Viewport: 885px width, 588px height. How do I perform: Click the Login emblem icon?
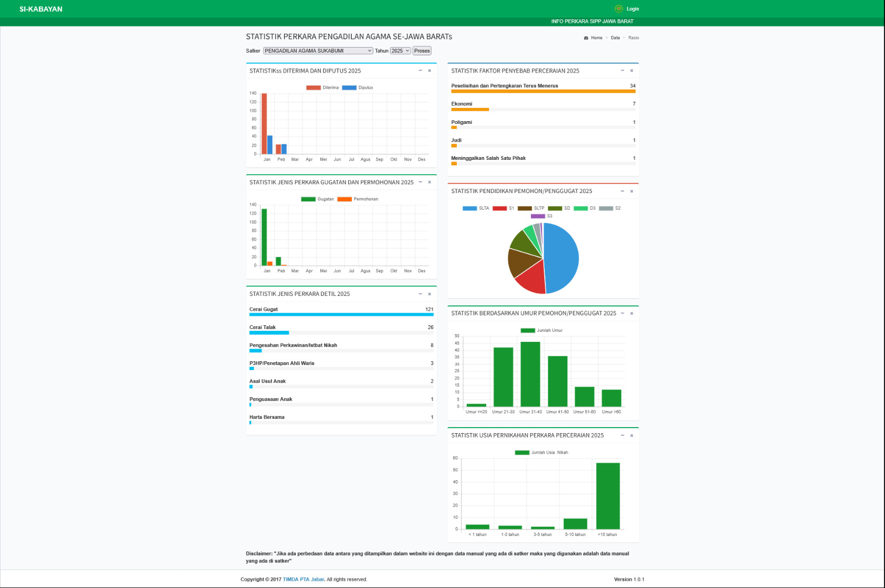[x=618, y=9]
